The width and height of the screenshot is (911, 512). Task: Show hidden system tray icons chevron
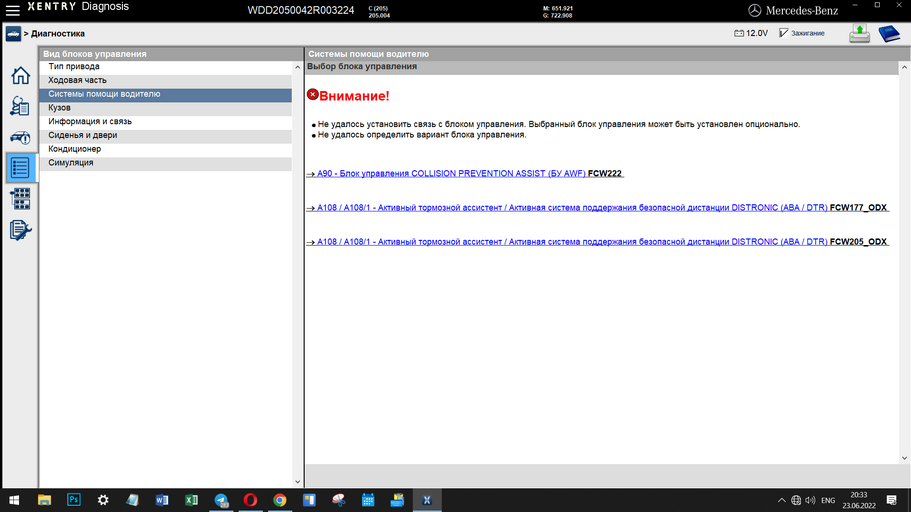point(781,500)
